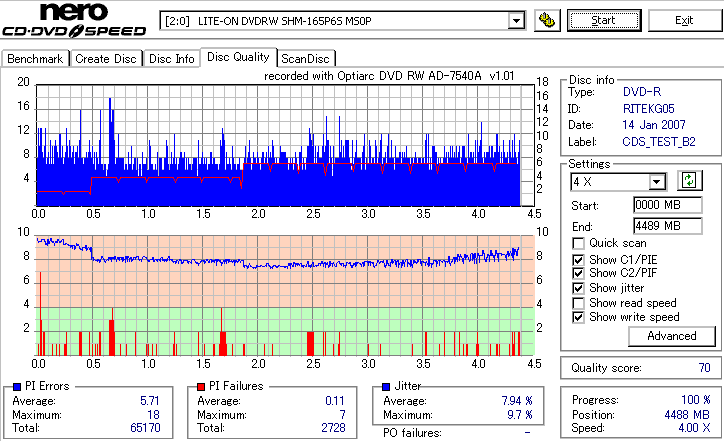Toggle Show C2/PIF checkbox
This screenshot has height=441, width=724.
click(x=578, y=273)
